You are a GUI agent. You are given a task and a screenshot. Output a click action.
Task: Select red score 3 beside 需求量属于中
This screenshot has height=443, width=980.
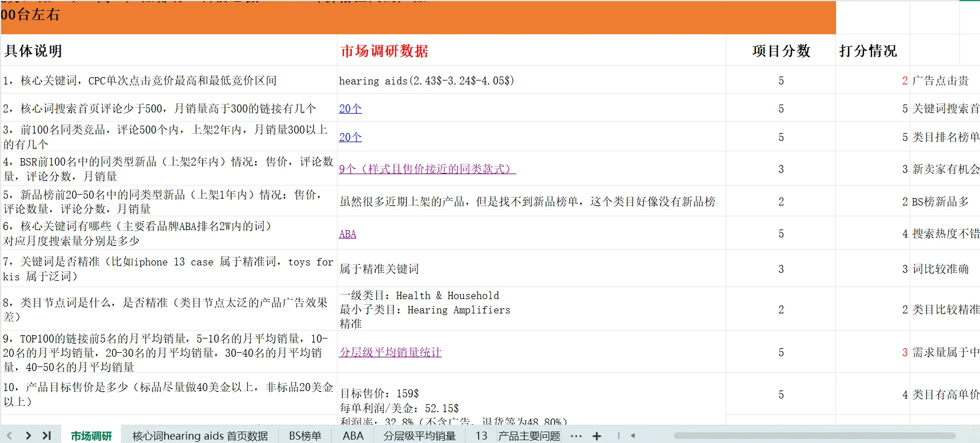point(873,352)
